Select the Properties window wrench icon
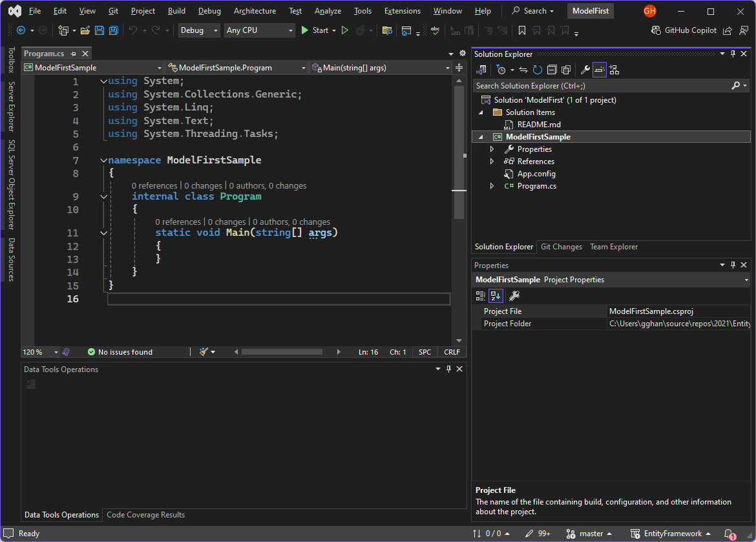 pyautogui.click(x=514, y=295)
